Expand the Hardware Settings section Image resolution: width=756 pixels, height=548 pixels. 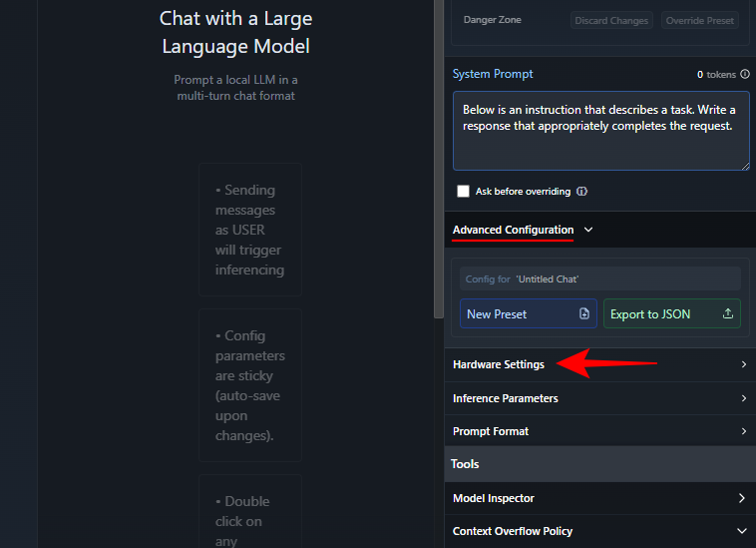[x=599, y=364]
